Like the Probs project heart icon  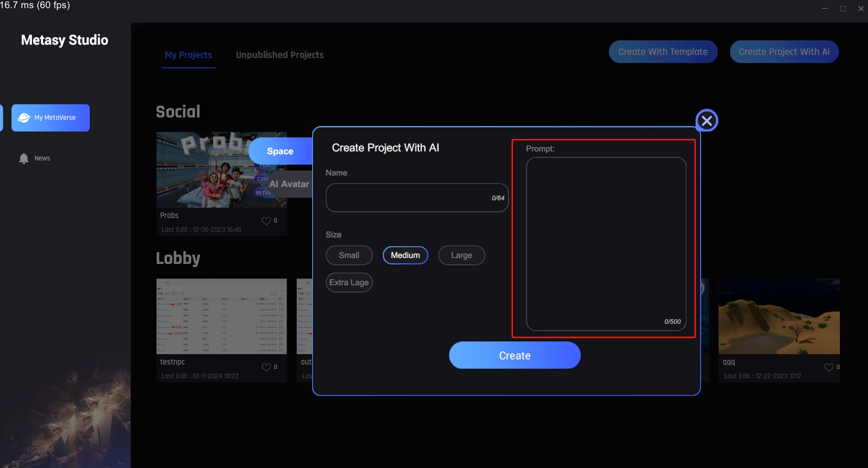pyautogui.click(x=266, y=221)
